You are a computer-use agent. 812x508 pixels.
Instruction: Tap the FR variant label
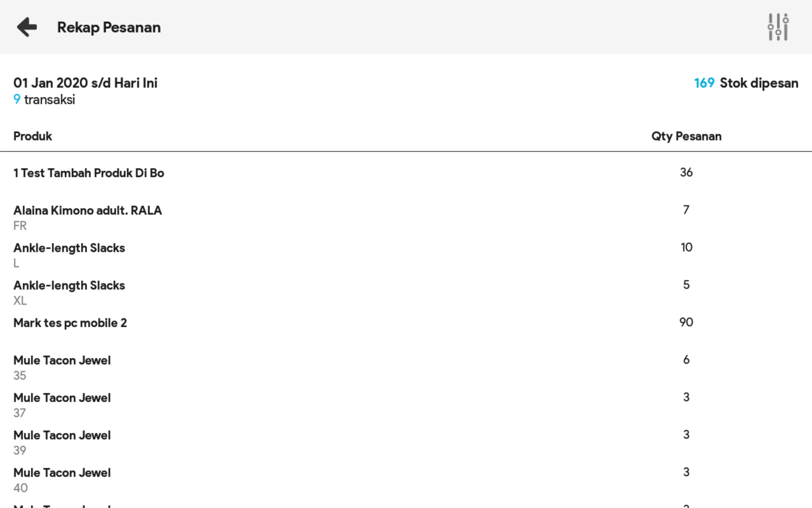pos(20,226)
